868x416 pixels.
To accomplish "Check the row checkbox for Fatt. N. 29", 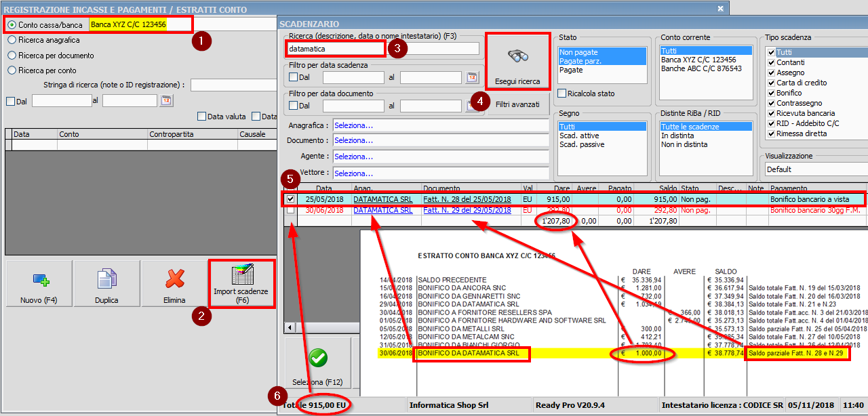I will [291, 211].
